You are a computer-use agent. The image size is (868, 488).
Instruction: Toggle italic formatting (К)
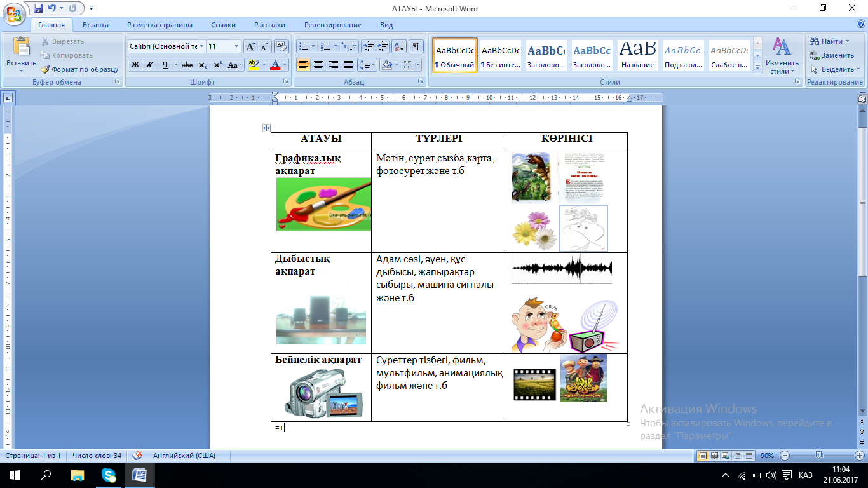pyautogui.click(x=150, y=65)
